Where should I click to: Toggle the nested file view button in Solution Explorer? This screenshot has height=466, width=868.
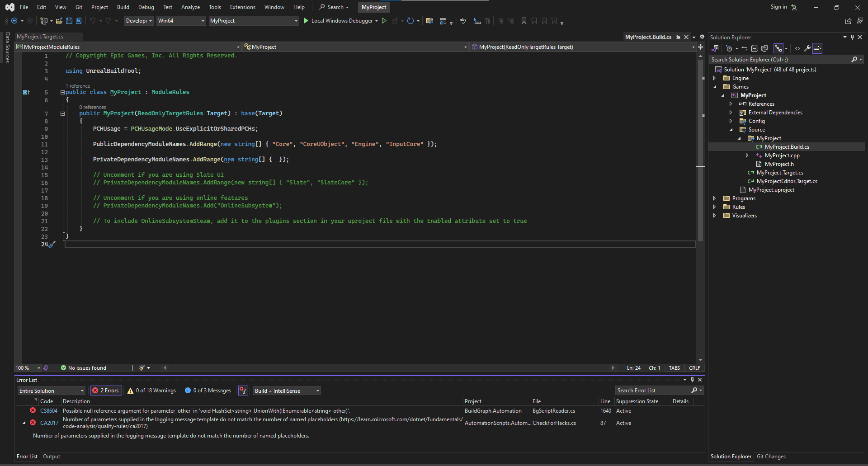coord(778,48)
